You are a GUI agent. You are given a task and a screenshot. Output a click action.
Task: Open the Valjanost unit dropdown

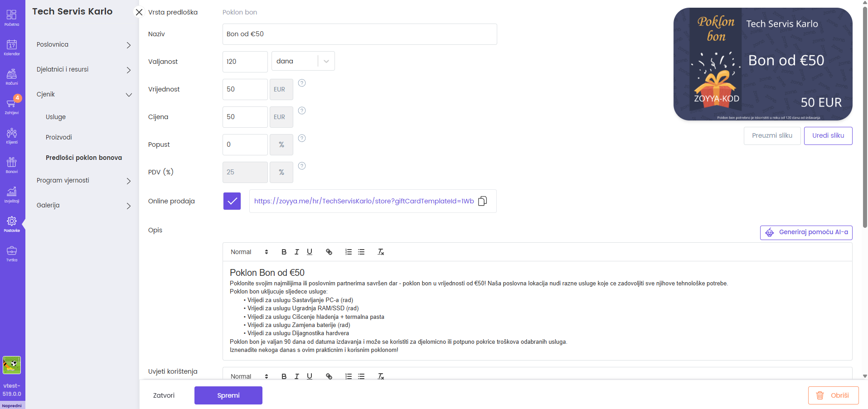coord(303,61)
